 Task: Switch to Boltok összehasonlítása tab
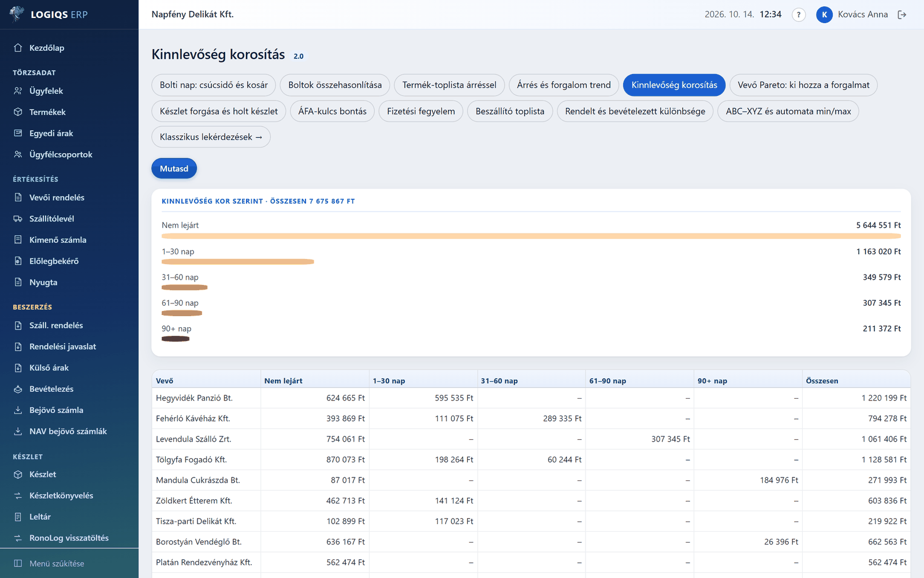(335, 85)
